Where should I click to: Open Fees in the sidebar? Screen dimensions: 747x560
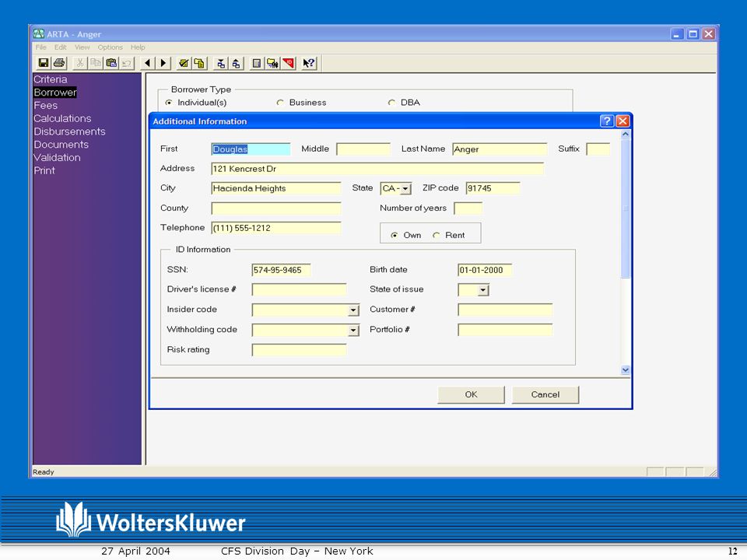45,106
